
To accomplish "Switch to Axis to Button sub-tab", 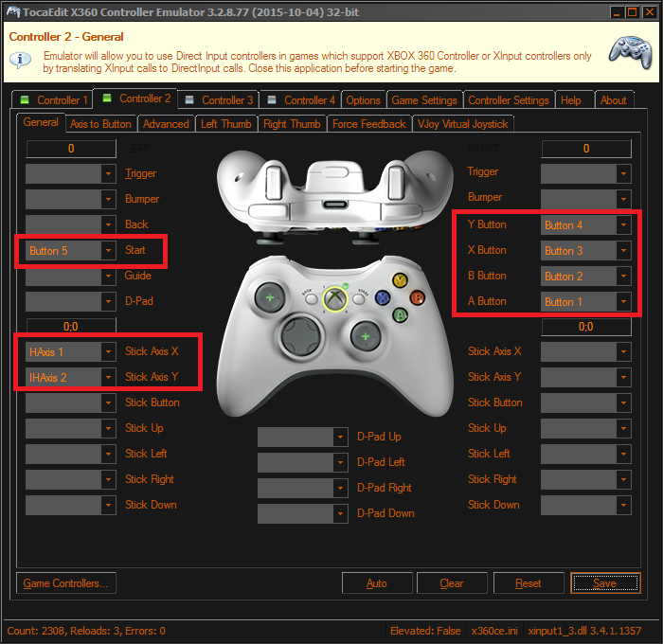I will click(x=100, y=124).
